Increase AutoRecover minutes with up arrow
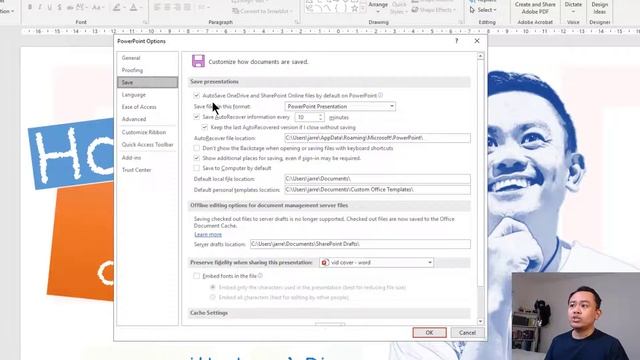This screenshot has height=360, width=640. 321,115
